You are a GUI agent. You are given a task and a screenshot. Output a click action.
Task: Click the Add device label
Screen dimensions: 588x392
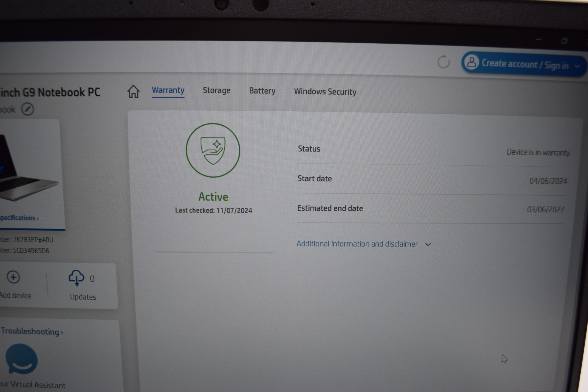[x=16, y=296]
